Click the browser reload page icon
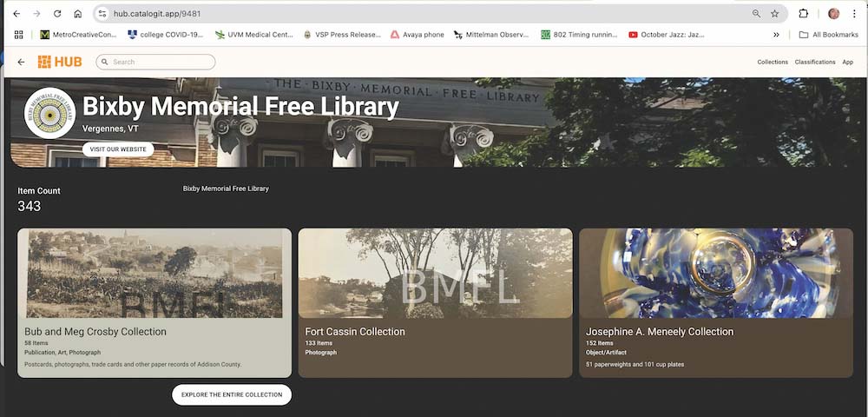The height and width of the screenshot is (417, 868). (x=57, y=14)
